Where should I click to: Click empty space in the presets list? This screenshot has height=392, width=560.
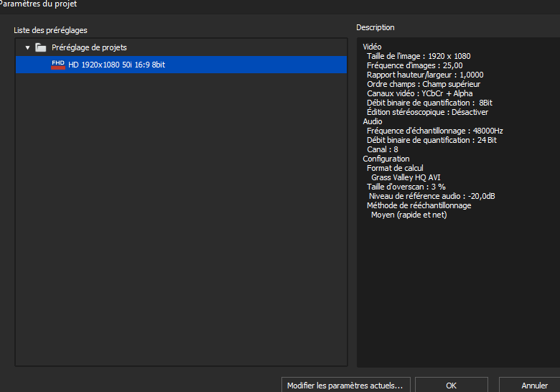(x=179, y=215)
